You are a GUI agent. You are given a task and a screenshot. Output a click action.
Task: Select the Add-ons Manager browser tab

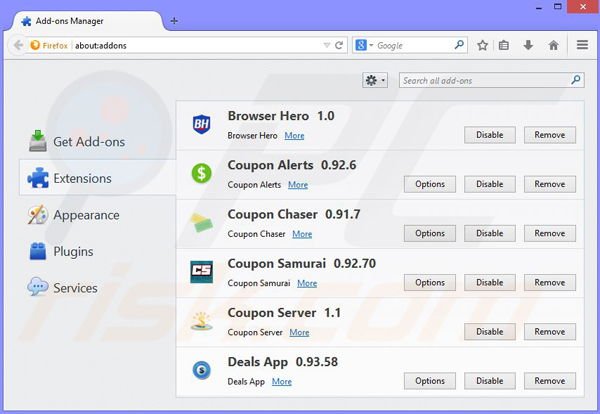(x=87, y=21)
